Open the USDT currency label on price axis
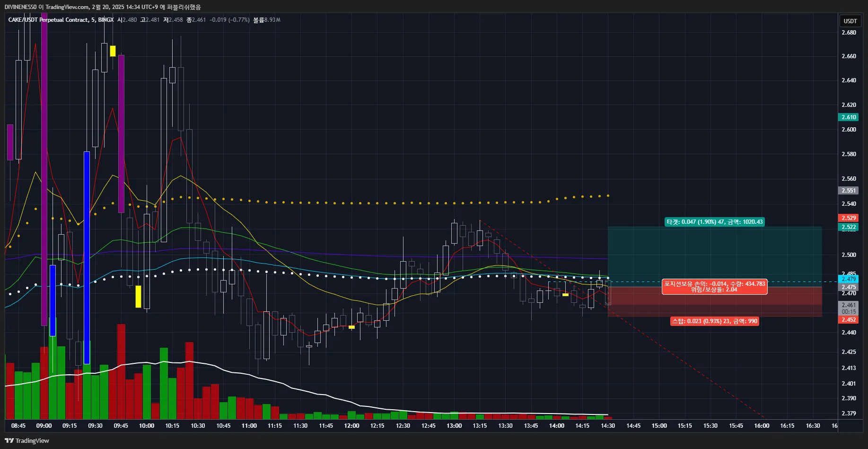The image size is (868, 449). tap(850, 21)
